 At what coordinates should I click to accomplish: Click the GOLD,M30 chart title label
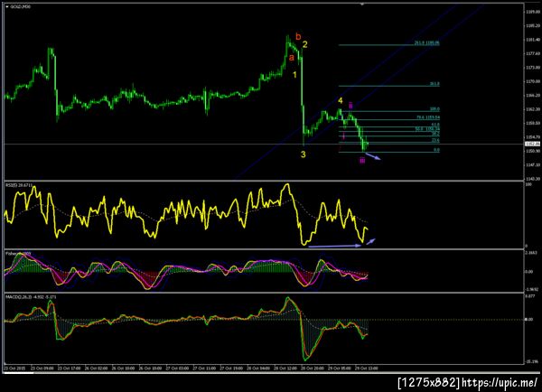click(x=21, y=6)
